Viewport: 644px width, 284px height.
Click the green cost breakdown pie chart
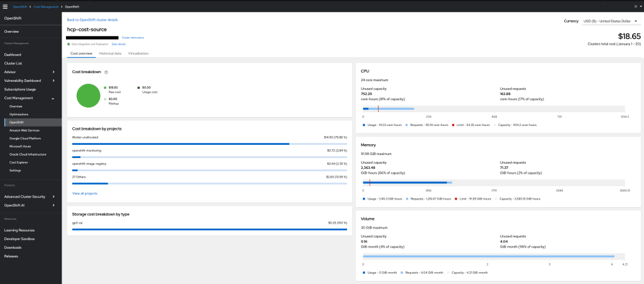point(89,95)
